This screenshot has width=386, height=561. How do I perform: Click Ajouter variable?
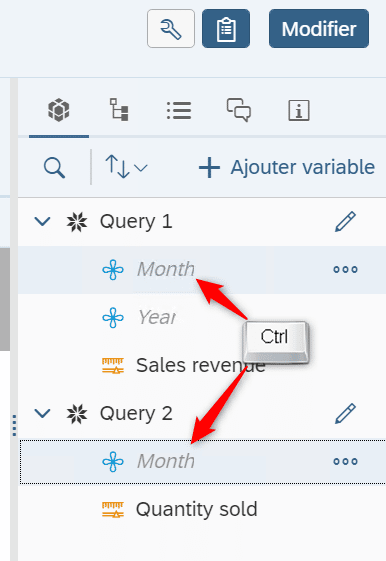click(287, 167)
